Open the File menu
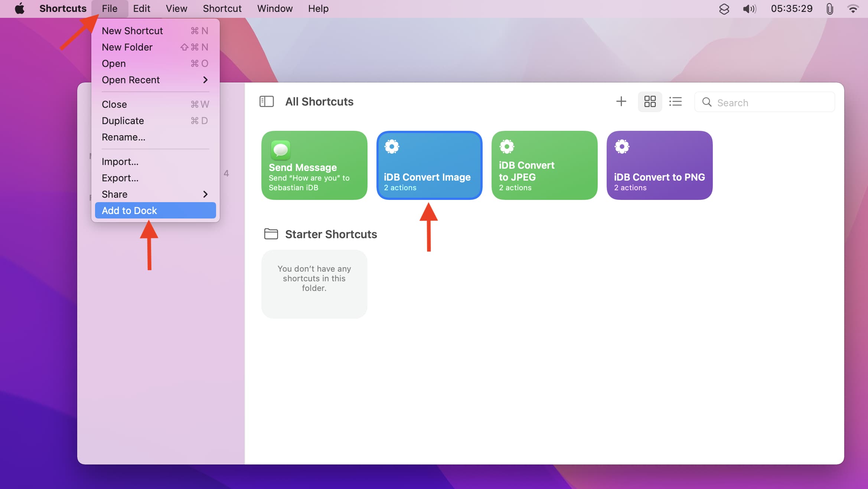The width and height of the screenshot is (868, 489). click(109, 9)
